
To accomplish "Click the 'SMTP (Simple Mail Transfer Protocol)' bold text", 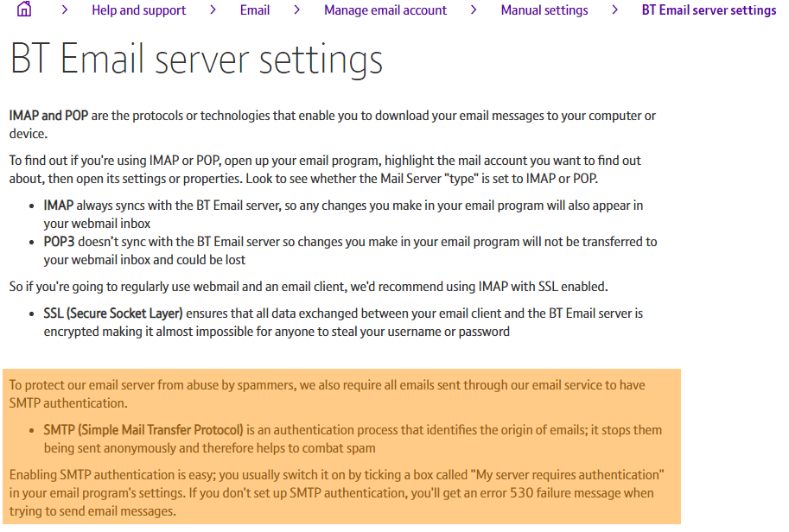I will pyautogui.click(x=143, y=428).
